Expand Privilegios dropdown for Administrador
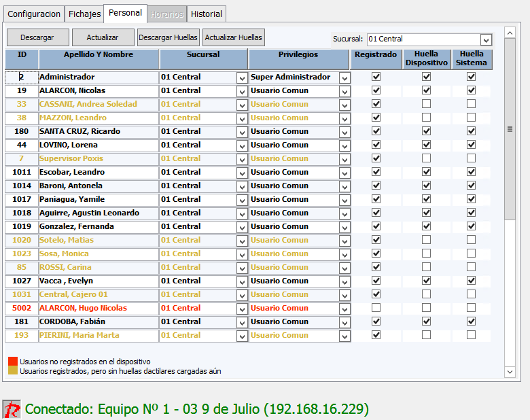 pyautogui.click(x=344, y=77)
